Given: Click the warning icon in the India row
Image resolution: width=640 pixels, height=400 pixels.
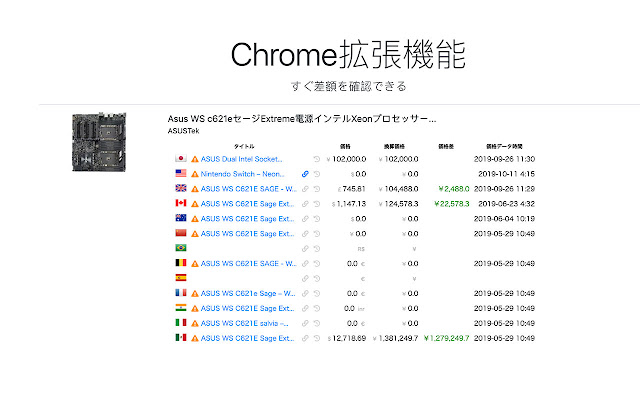Looking at the screenshot, I should point(195,309).
